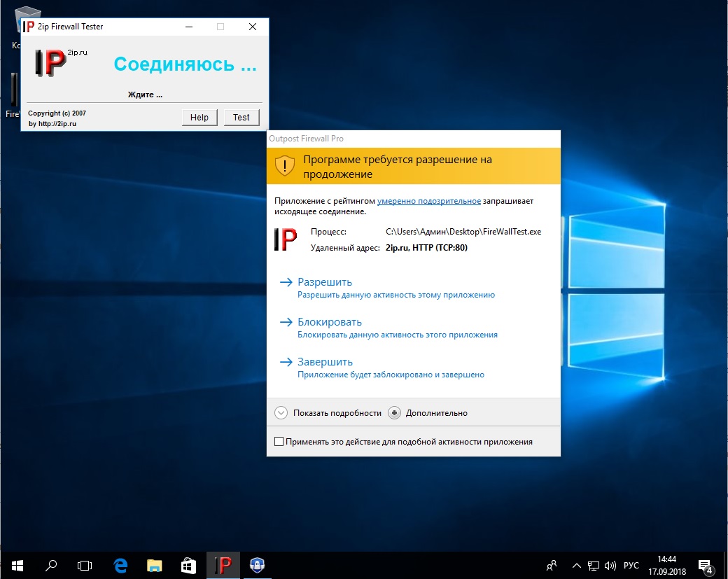
Task: Click the arrow icon next to Завершить
Action: (286, 362)
